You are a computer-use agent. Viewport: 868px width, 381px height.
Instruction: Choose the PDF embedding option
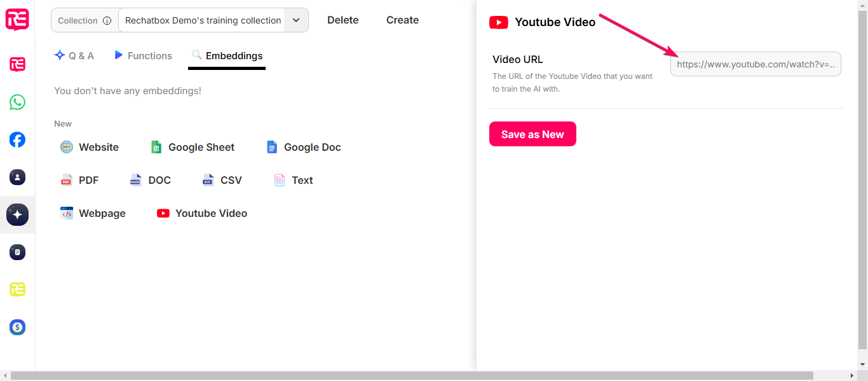80,181
